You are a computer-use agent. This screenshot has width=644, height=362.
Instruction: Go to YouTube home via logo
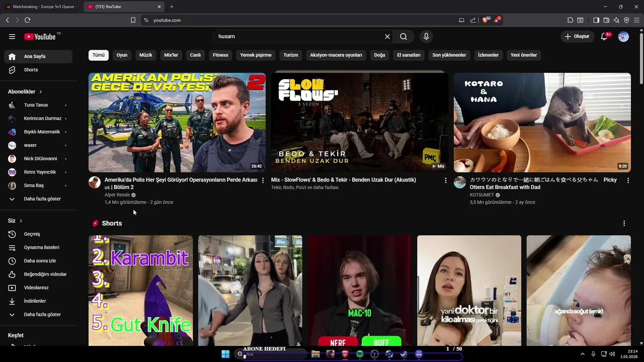(x=40, y=37)
